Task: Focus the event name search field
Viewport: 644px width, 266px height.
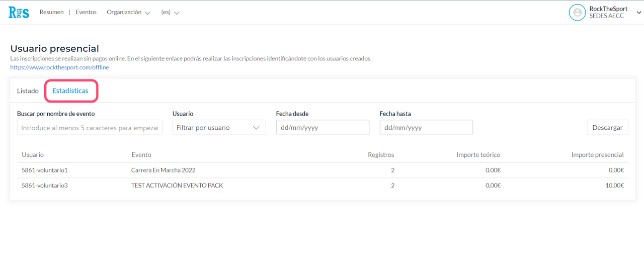Action: (90, 128)
